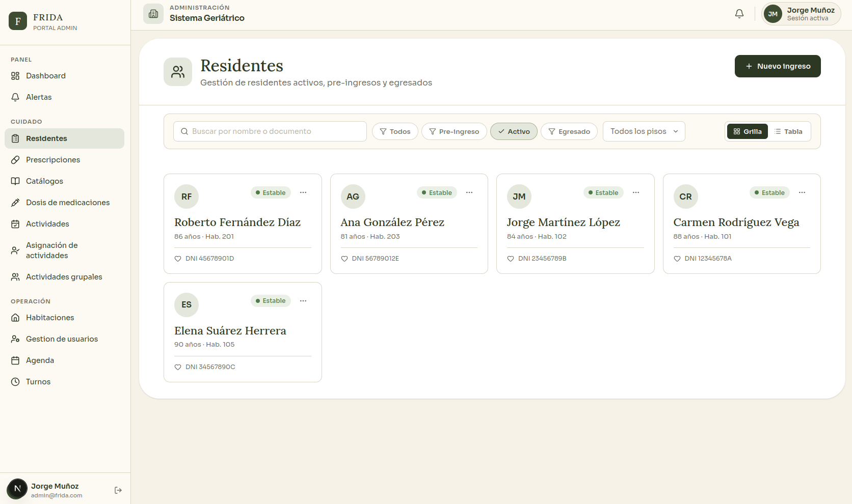Open Dosis de medicaciones in sidebar
This screenshot has width=852, height=504.
click(x=64, y=203)
